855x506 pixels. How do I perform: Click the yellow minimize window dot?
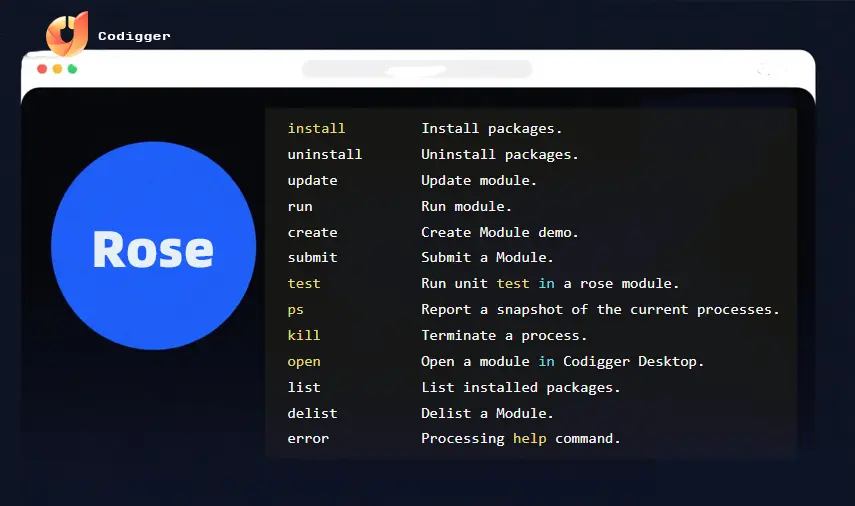tap(57, 69)
